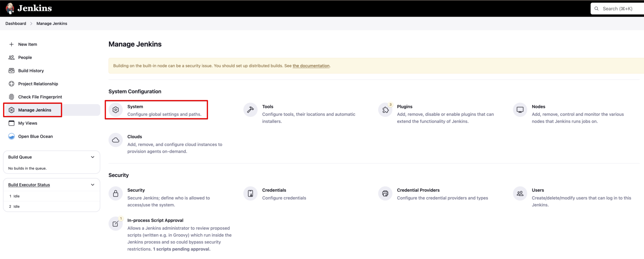Screen dimensions: 644x259
Task: Click the Open Blue Ocean icon
Action: coord(12,136)
